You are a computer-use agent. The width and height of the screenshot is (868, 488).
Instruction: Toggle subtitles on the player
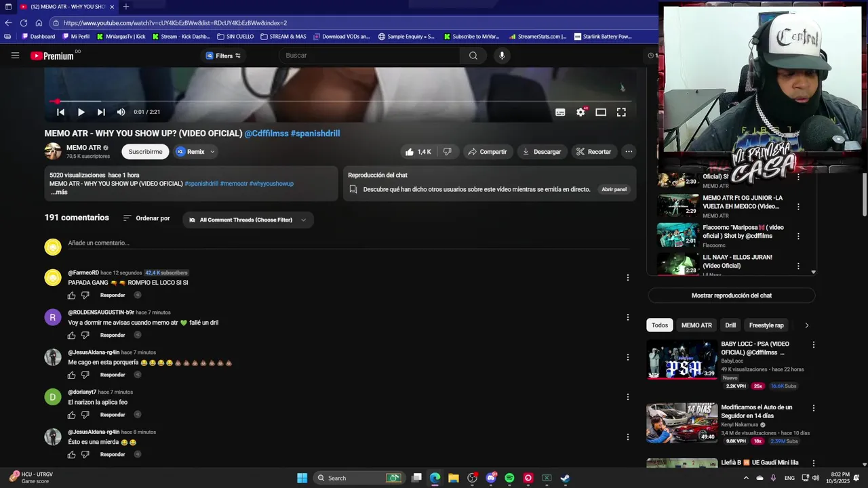[560, 113]
